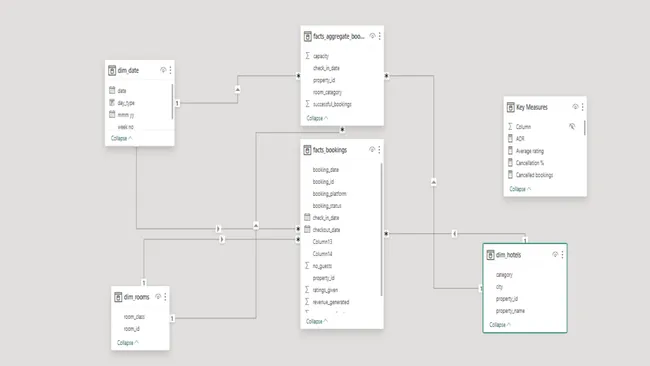This screenshot has height=366, width=650.
Task: Click facts_bookings table scrollbar
Action: point(381,230)
